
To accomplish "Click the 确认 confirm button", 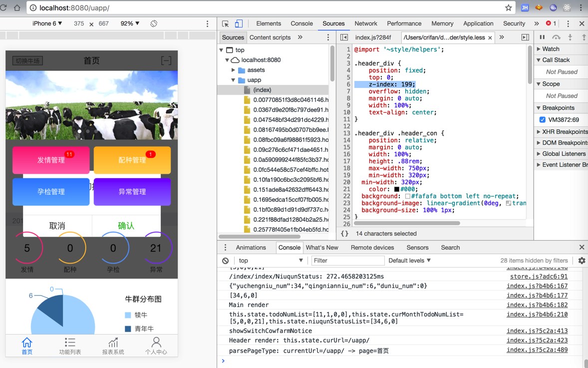I will click(x=126, y=226).
